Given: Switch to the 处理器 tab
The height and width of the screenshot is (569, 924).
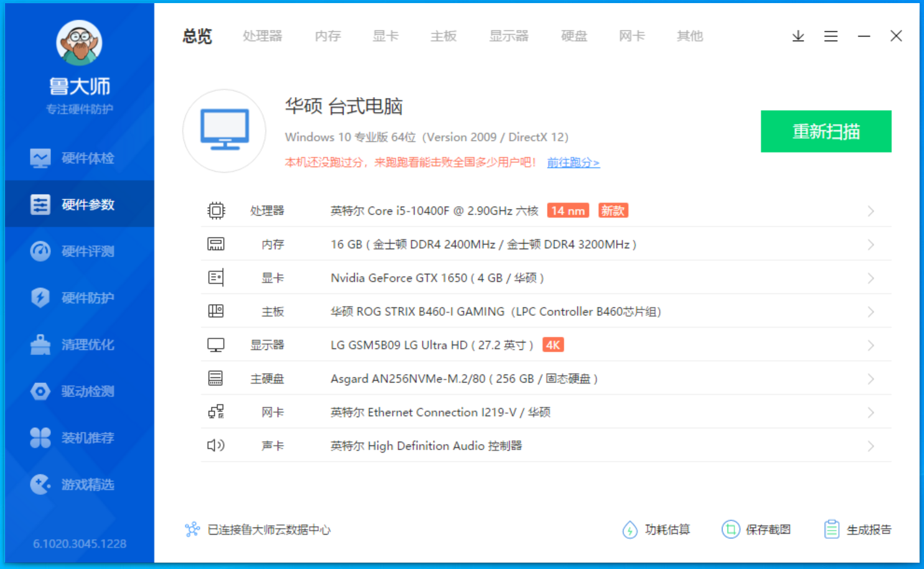Looking at the screenshot, I should pos(263,36).
